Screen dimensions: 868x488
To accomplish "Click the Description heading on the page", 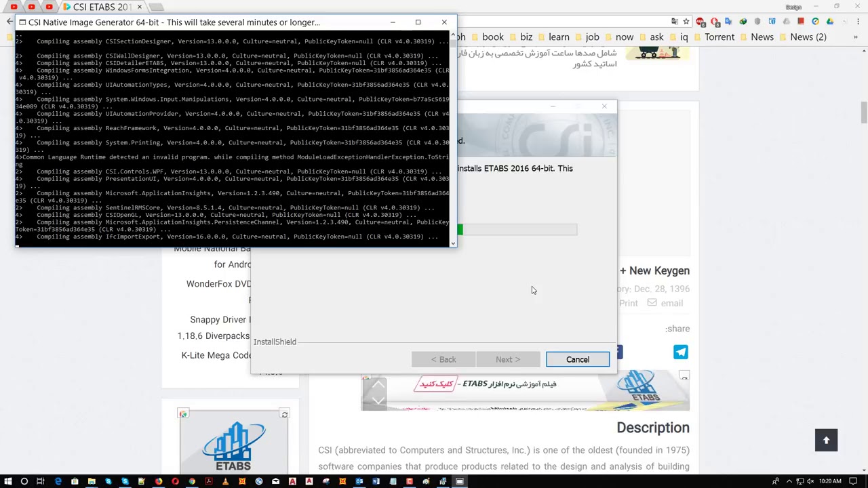I will coord(653,428).
